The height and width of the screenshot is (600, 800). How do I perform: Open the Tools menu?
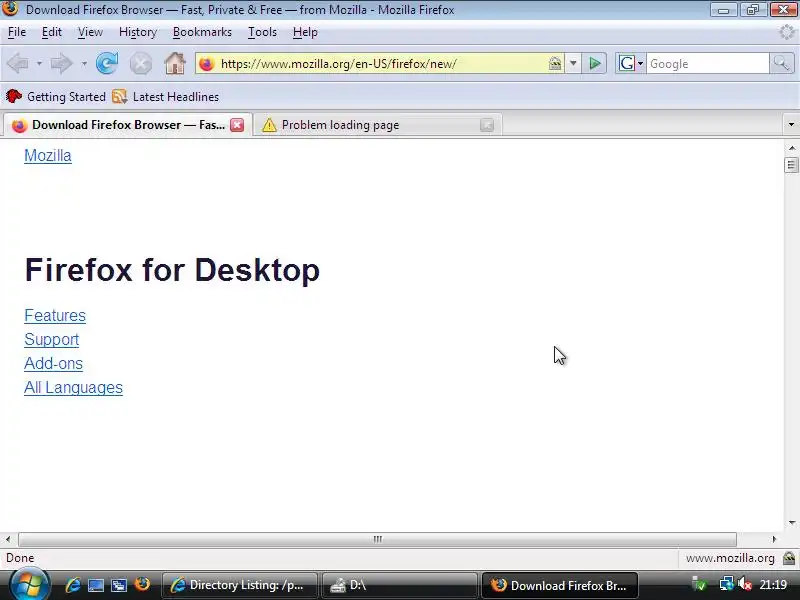pyautogui.click(x=262, y=32)
